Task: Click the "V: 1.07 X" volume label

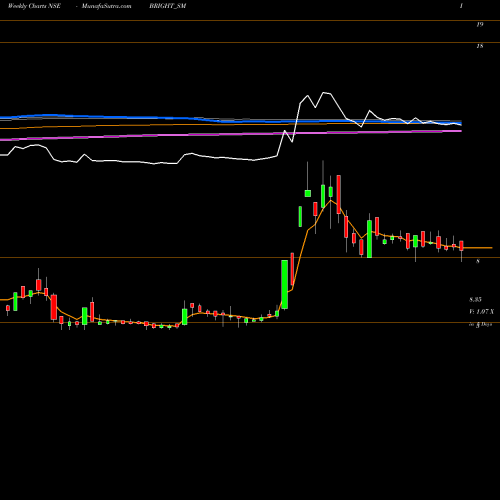Action: click(x=481, y=312)
